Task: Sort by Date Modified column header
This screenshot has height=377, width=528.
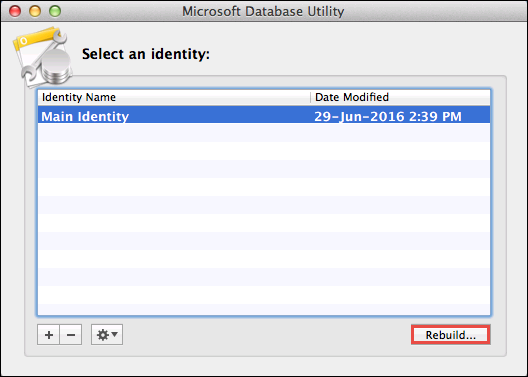Action: click(x=400, y=97)
